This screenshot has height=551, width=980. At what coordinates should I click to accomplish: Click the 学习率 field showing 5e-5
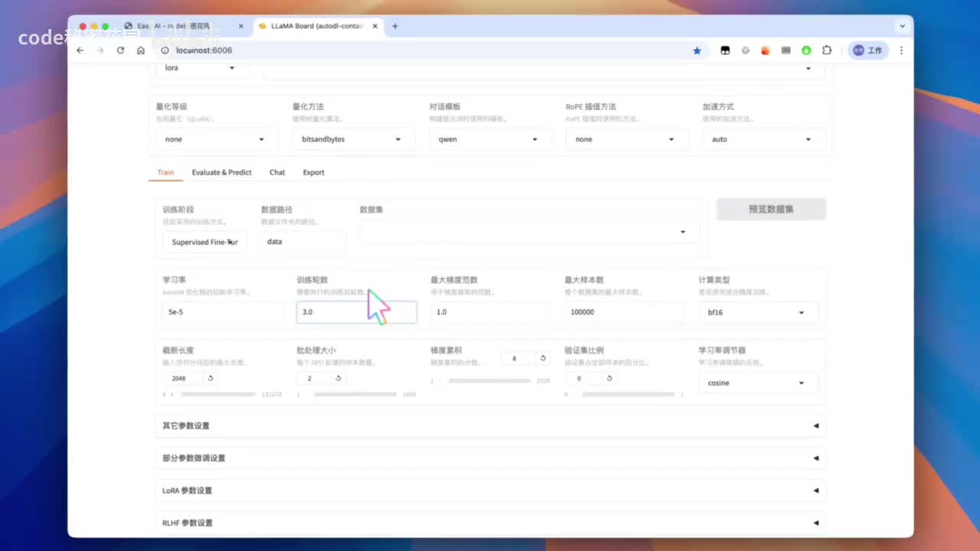point(223,312)
